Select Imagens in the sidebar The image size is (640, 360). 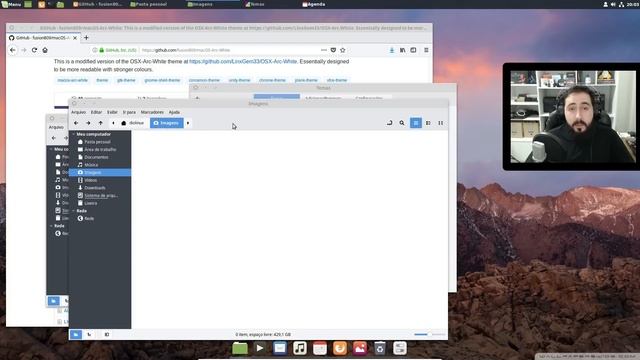tap(100, 173)
